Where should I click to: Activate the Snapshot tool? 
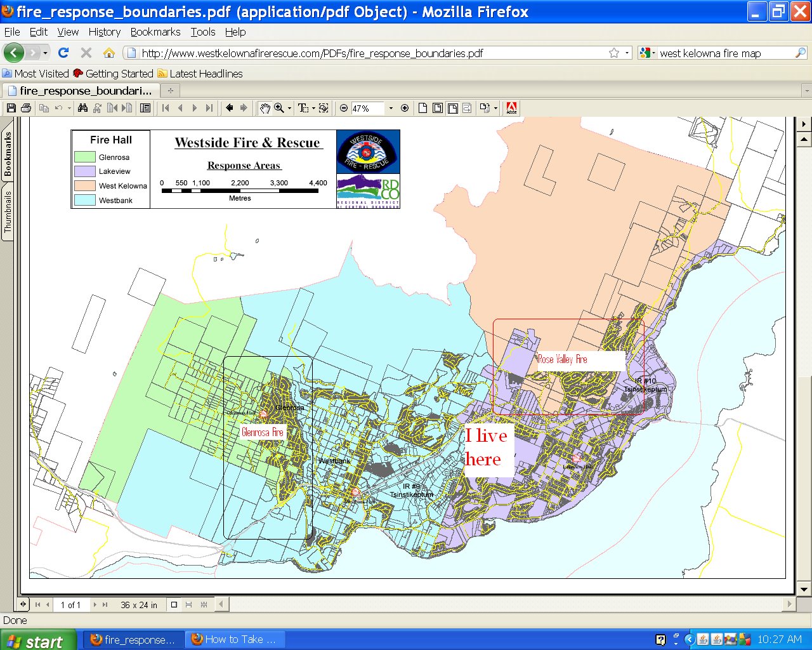click(x=324, y=108)
